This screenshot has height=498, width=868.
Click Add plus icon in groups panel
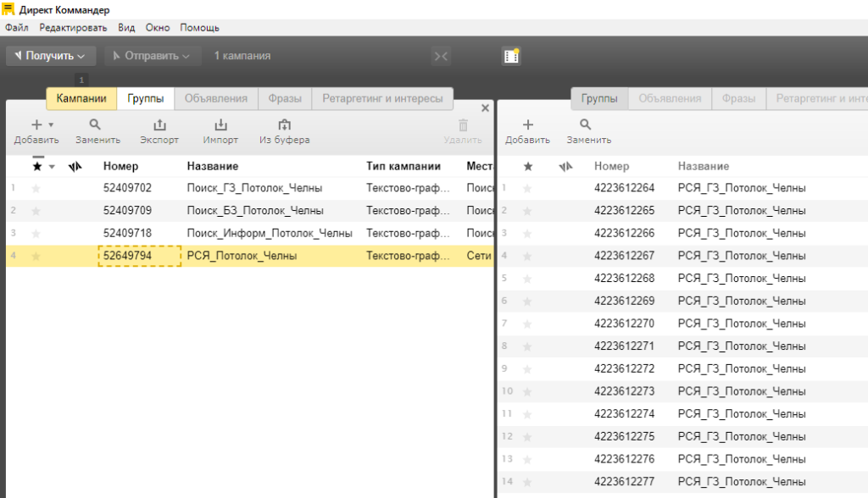(527, 125)
